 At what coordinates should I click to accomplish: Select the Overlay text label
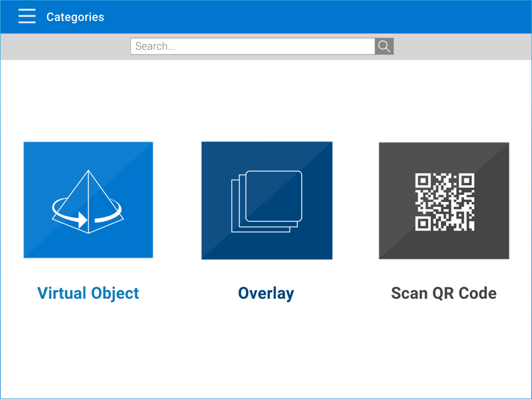(x=266, y=293)
